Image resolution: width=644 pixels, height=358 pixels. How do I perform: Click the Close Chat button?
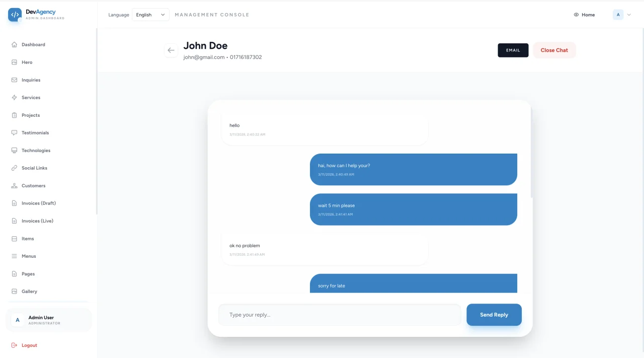(x=554, y=50)
